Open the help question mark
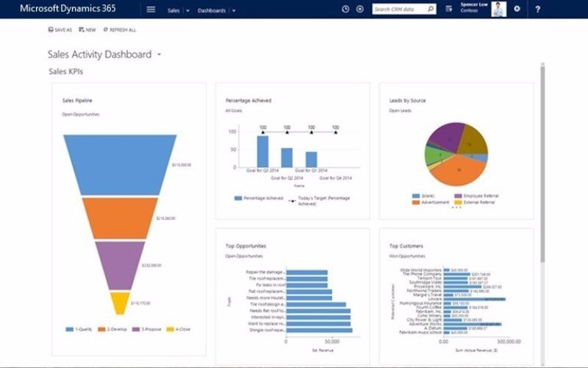Image resolution: width=588 pixels, height=368 pixels. (x=537, y=10)
